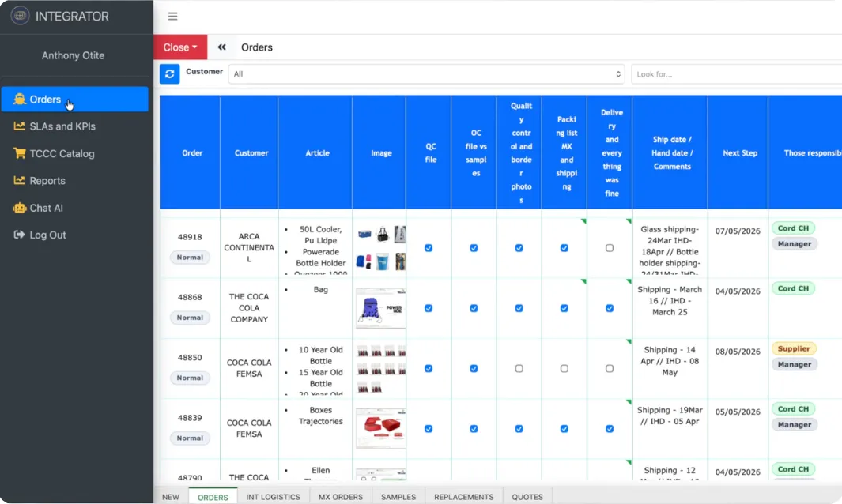Toggle QC file checkbox for order 48839
Viewport: 842px width, 504px height.
(x=429, y=429)
